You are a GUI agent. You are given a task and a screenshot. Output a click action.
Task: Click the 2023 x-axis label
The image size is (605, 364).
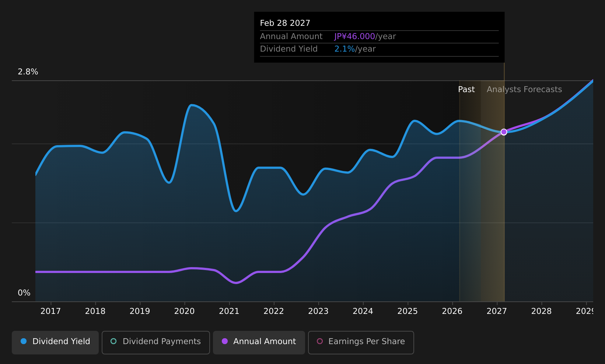coord(318,311)
